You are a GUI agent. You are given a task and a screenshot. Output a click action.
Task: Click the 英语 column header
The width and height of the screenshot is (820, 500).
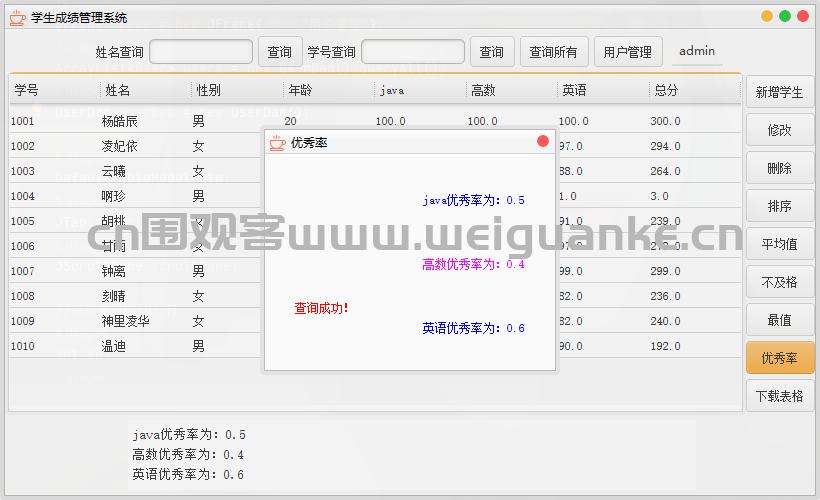pyautogui.click(x=603, y=90)
